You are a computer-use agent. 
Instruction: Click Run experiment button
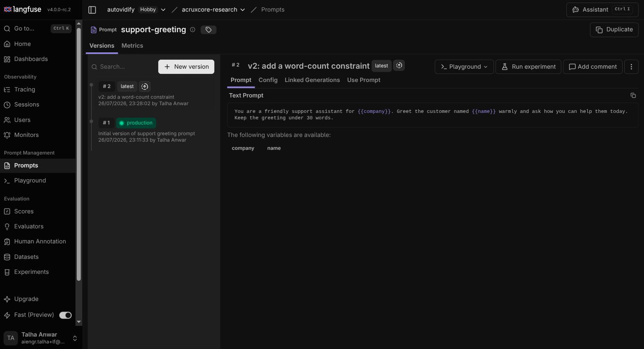pyautogui.click(x=528, y=67)
